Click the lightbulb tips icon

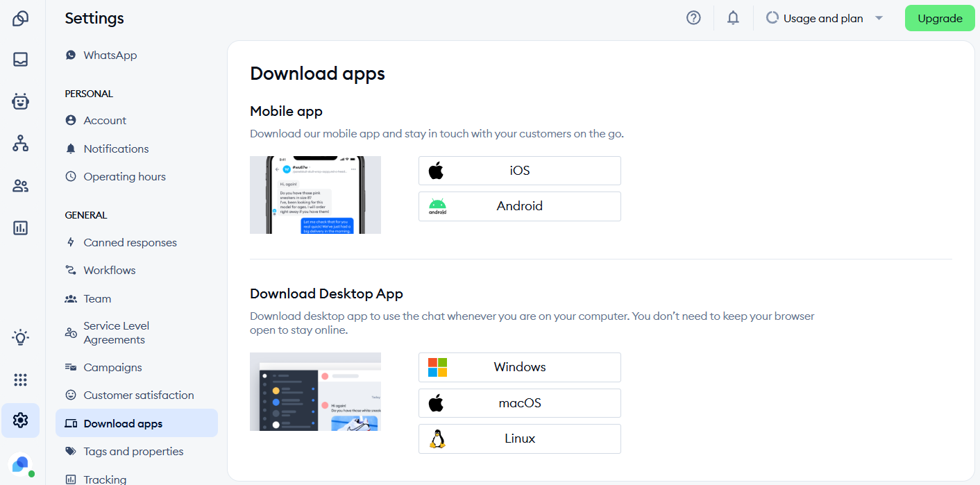click(x=21, y=338)
